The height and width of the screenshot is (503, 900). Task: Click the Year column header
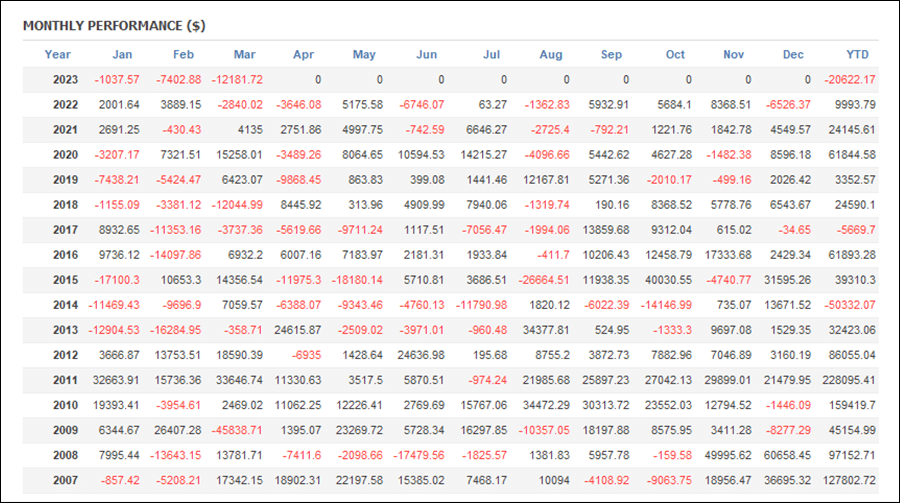[x=57, y=55]
